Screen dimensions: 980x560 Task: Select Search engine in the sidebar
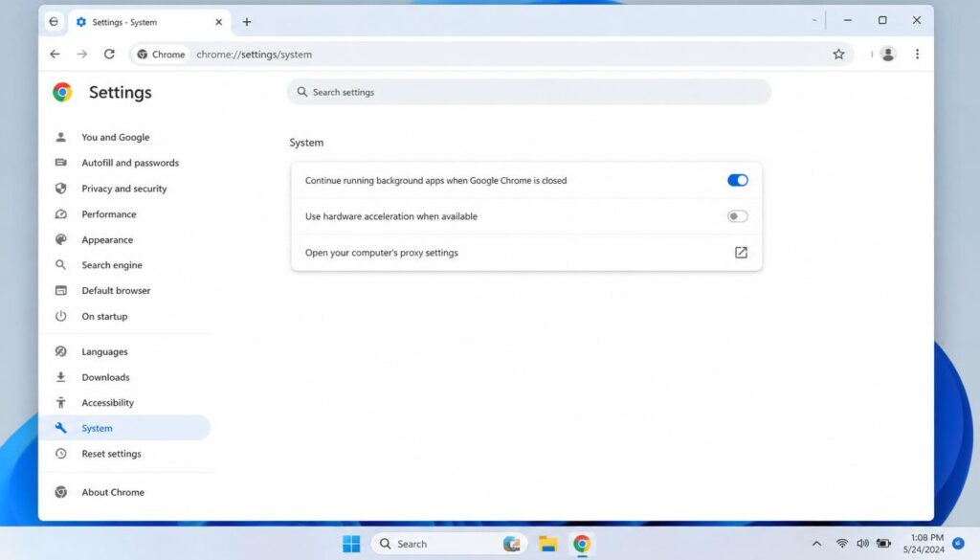pos(112,265)
